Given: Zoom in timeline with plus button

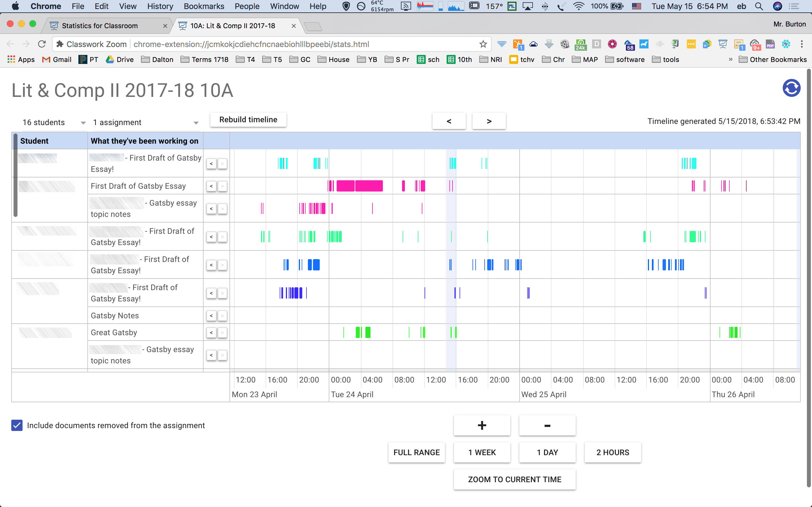Looking at the screenshot, I should 482,425.
